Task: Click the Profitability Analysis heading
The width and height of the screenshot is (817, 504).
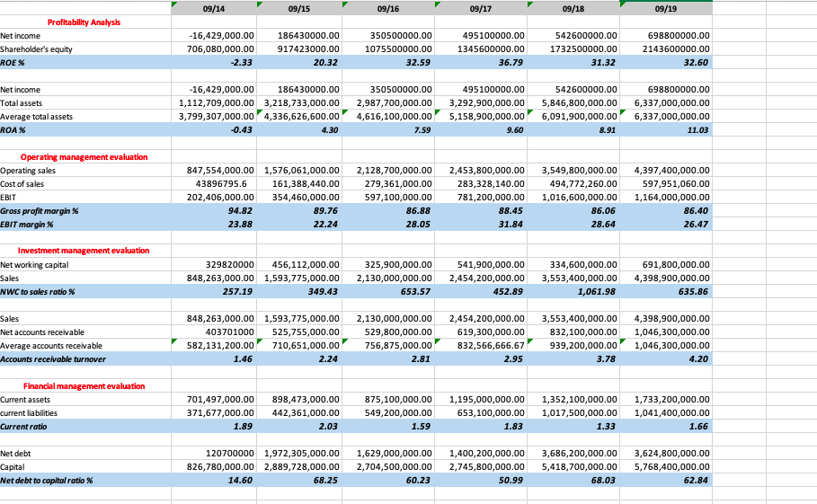Action: click(x=84, y=22)
